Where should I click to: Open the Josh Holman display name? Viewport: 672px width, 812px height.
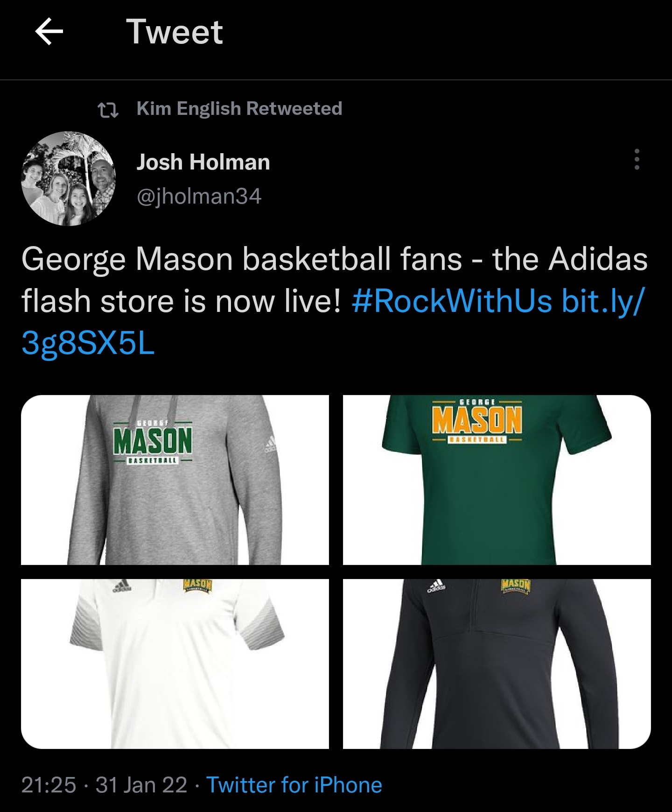(x=203, y=162)
